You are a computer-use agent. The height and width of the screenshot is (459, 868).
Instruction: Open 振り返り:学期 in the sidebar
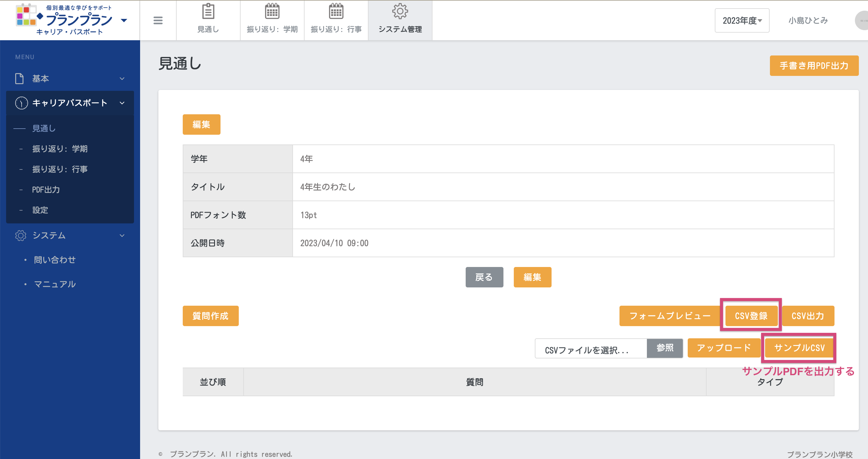point(60,149)
